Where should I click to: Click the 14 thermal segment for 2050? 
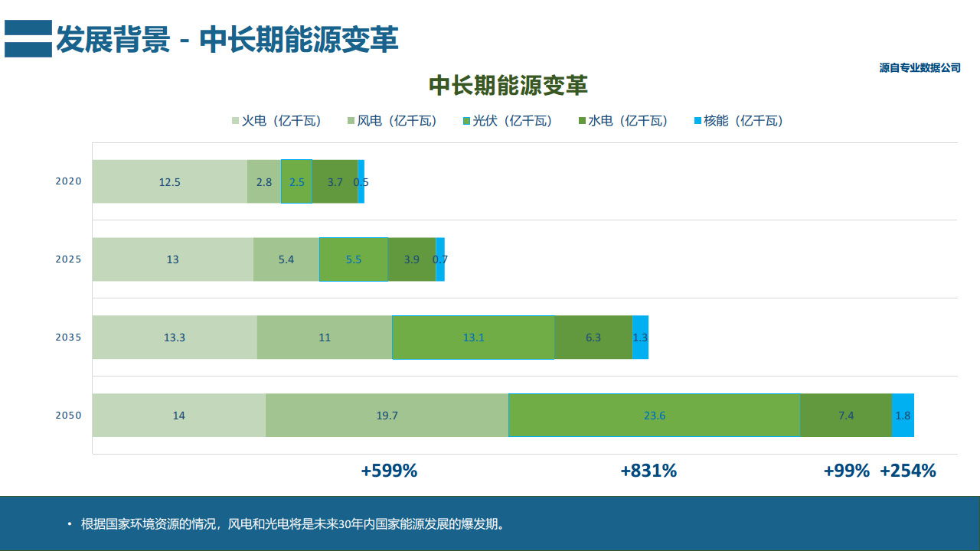tap(179, 416)
